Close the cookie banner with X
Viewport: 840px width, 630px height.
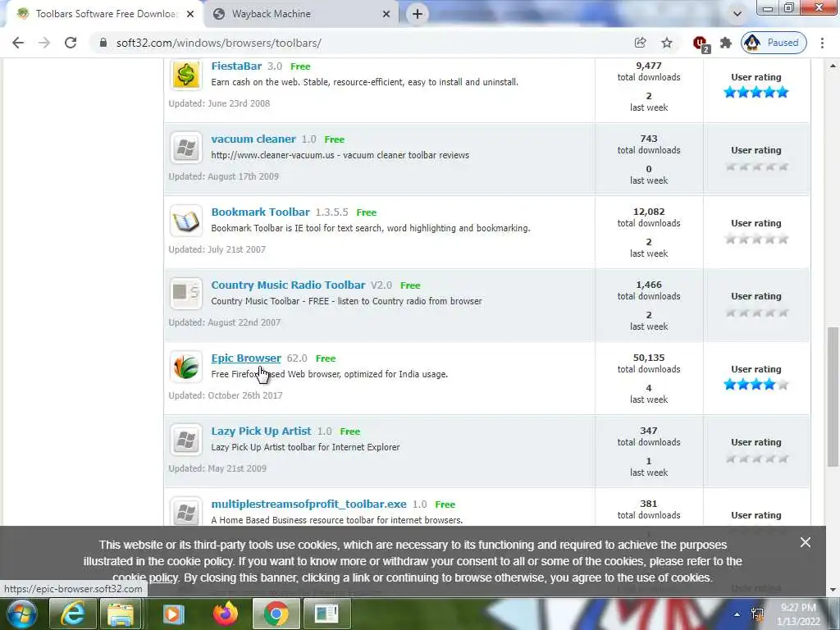click(806, 543)
